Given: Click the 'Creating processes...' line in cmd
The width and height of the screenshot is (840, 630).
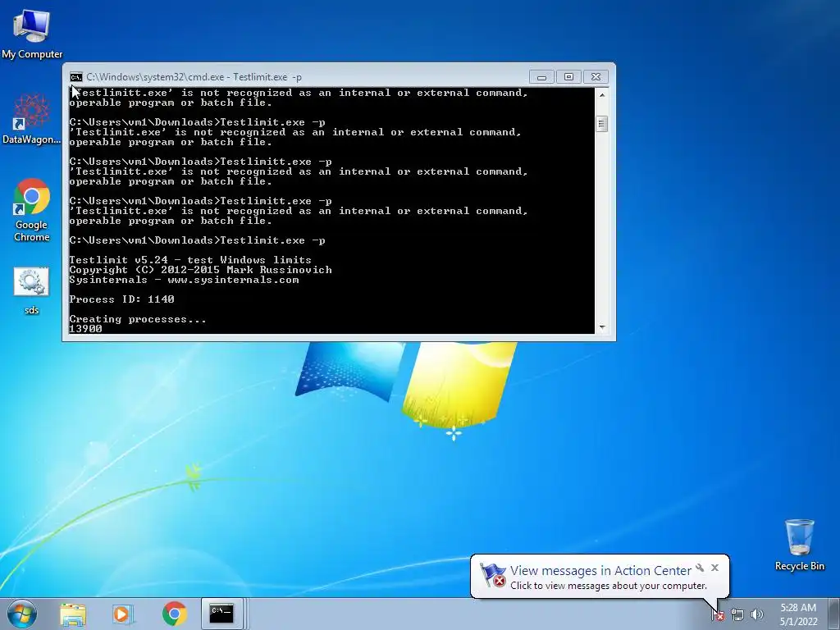Looking at the screenshot, I should (138, 319).
